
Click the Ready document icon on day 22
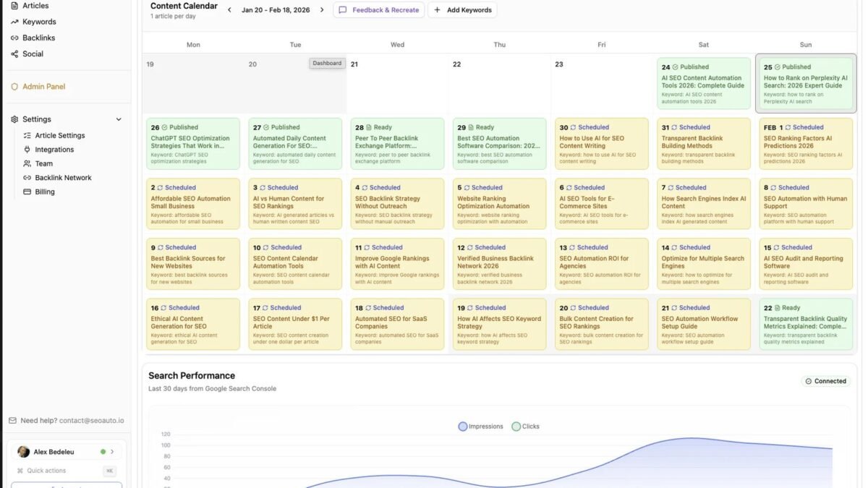[777, 308]
